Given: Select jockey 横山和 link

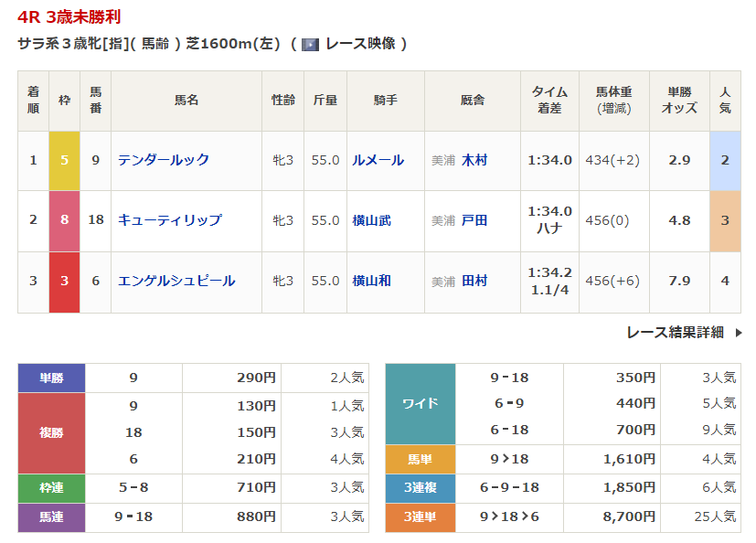Looking at the screenshot, I should pos(371,281).
